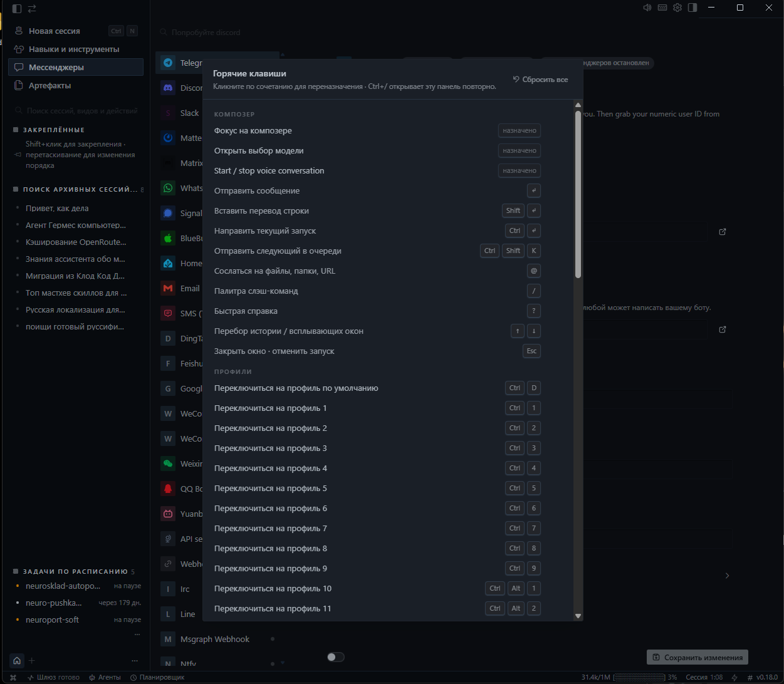The width and height of the screenshot is (784, 684).
Task: Click the Yuanbao pink icon
Action: (x=167, y=514)
